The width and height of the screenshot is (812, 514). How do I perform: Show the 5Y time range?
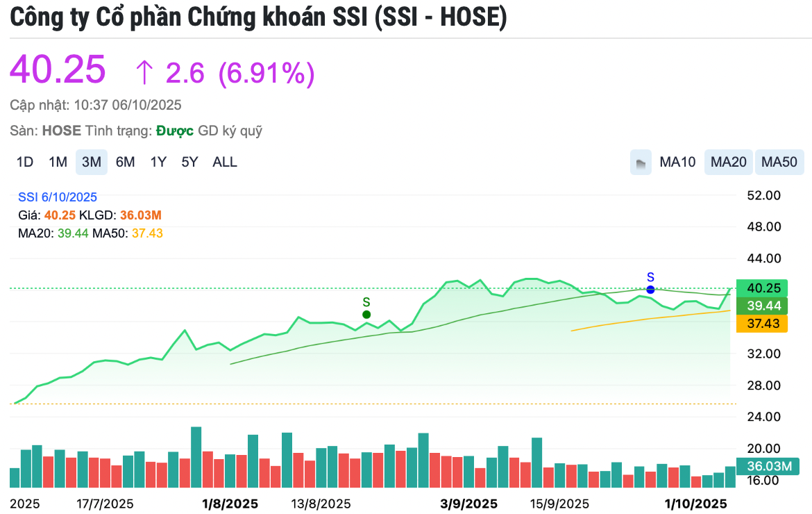[x=189, y=163]
